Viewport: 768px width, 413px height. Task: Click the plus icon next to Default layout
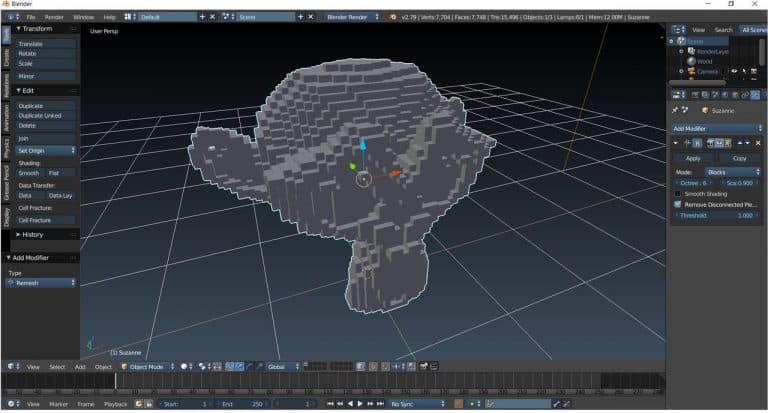pos(203,17)
